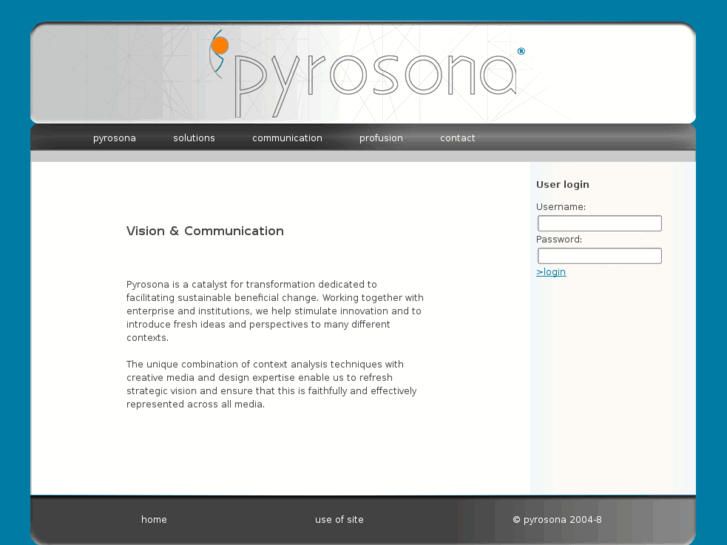Click the Vision & Communication heading
The width and height of the screenshot is (727, 545).
(x=205, y=231)
